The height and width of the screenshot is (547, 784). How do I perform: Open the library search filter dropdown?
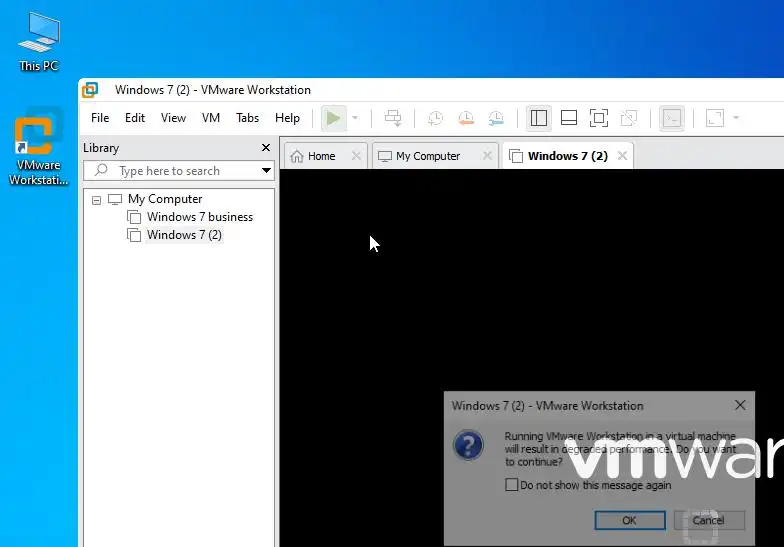tap(266, 170)
